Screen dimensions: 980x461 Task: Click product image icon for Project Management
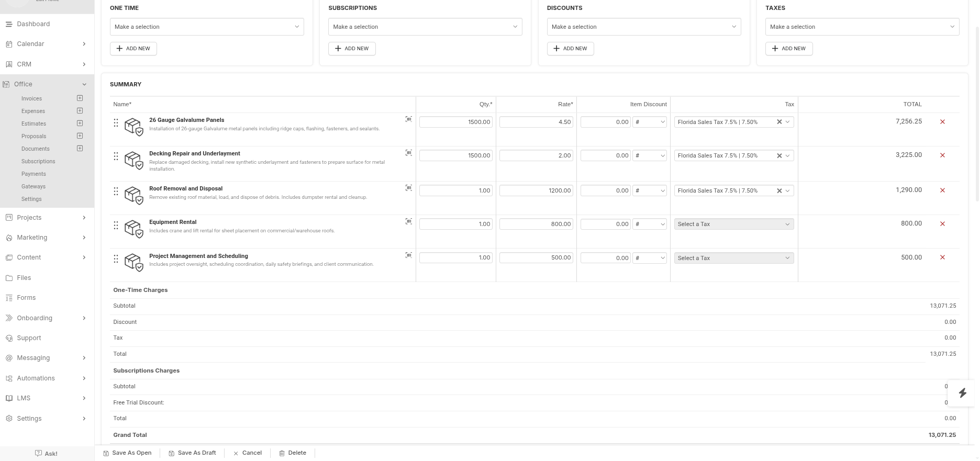tap(133, 261)
